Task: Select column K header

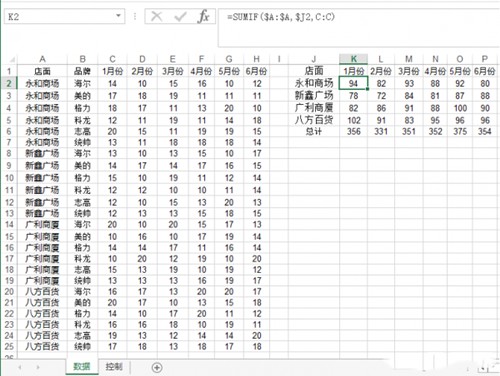Action: (353, 59)
